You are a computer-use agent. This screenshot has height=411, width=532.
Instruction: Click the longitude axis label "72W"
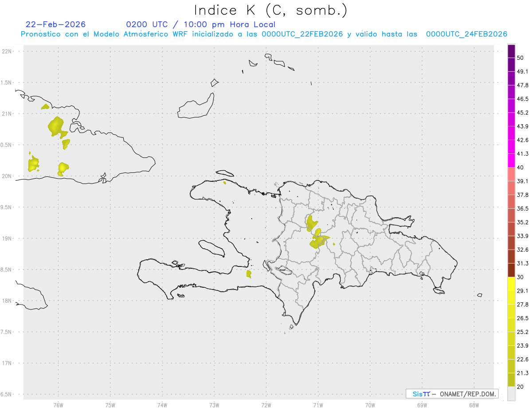266,405
